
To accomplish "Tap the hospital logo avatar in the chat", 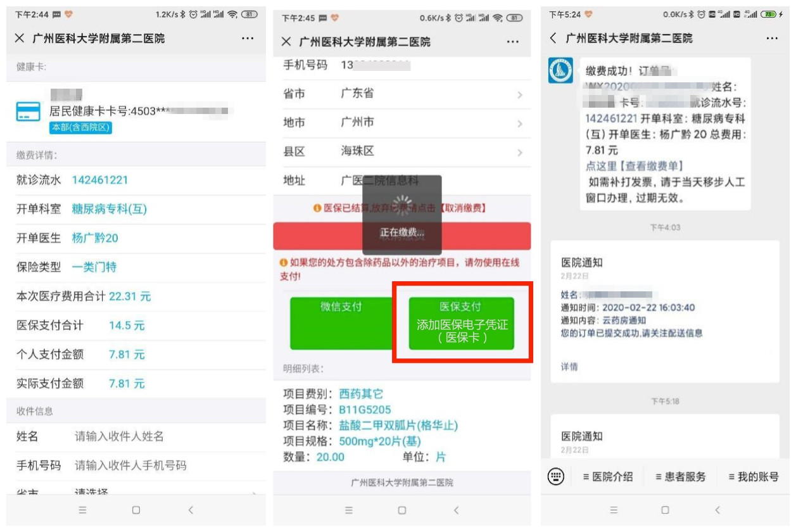I will pyautogui.click(x=560, y=70).
